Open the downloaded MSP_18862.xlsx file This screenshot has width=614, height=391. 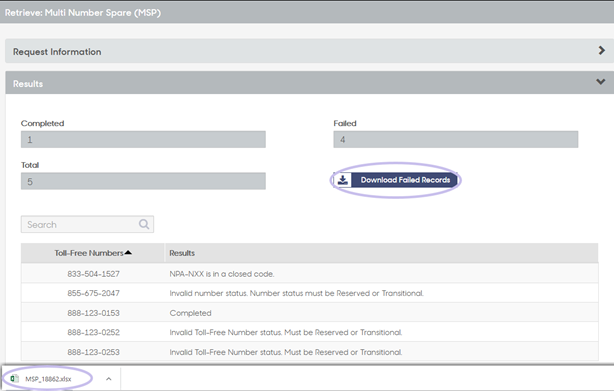point(48,379)
